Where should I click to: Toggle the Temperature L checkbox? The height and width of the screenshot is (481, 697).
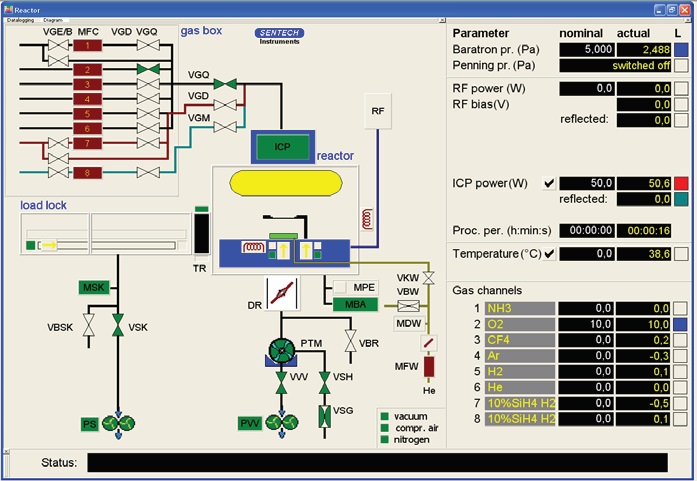(681, 254)
